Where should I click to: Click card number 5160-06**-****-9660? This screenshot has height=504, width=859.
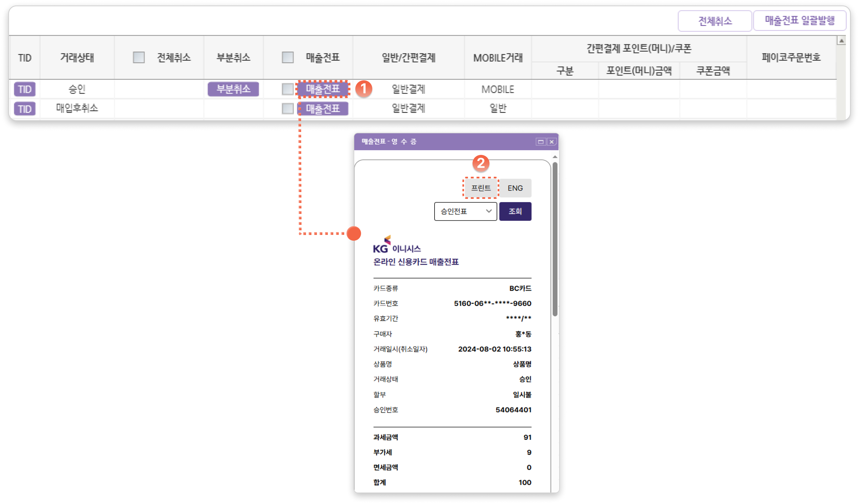point(492,303)
